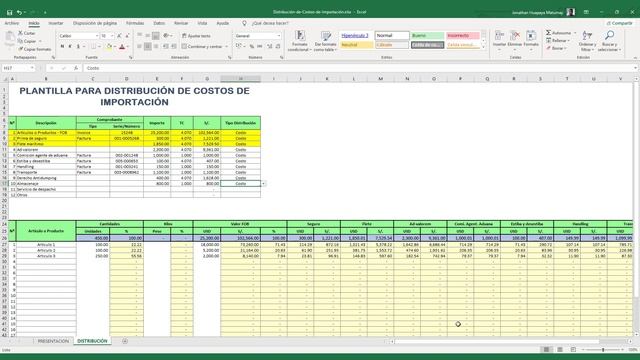Viewport: 640px width, 360px height.
Task: Open the font size dropdown
Action: 112,36
